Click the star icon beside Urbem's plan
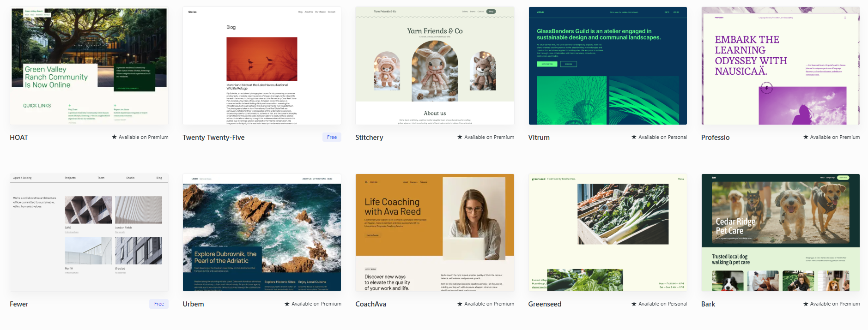 click(x=287, y=304)
